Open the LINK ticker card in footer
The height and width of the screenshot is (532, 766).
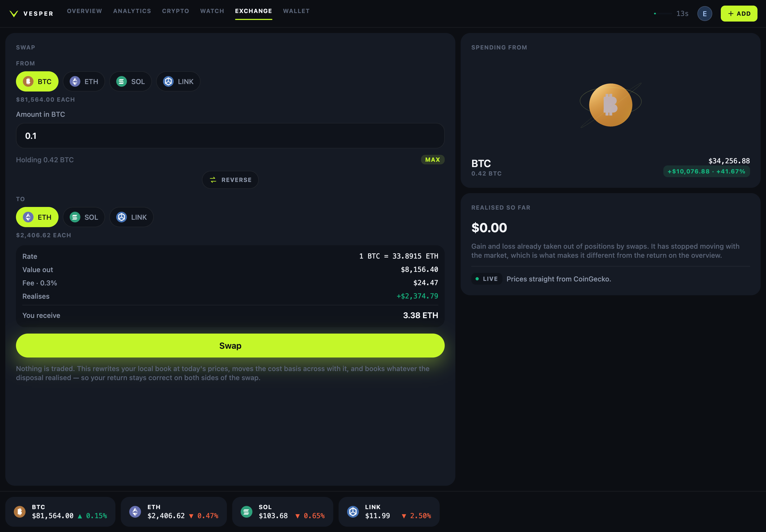click(389, 512)
